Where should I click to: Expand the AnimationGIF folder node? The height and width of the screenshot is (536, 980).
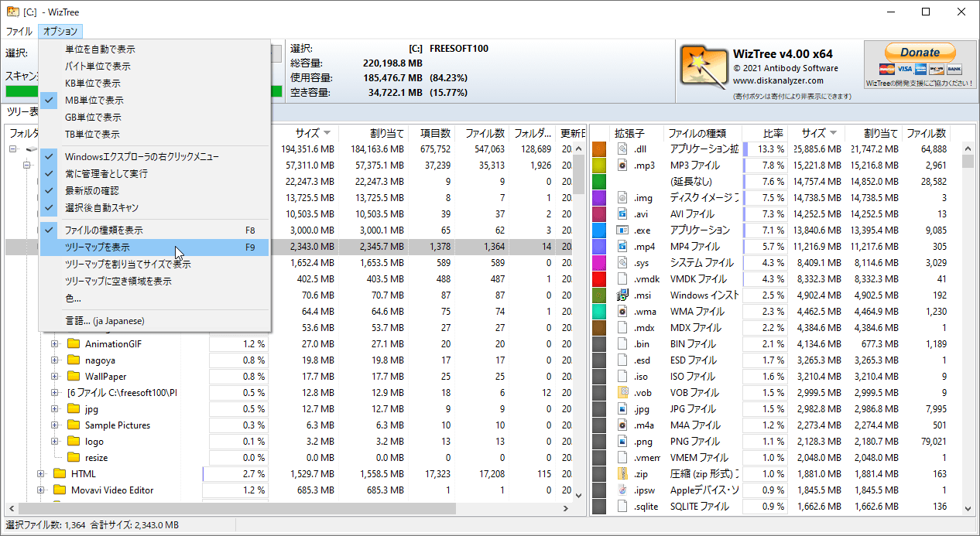55,343
